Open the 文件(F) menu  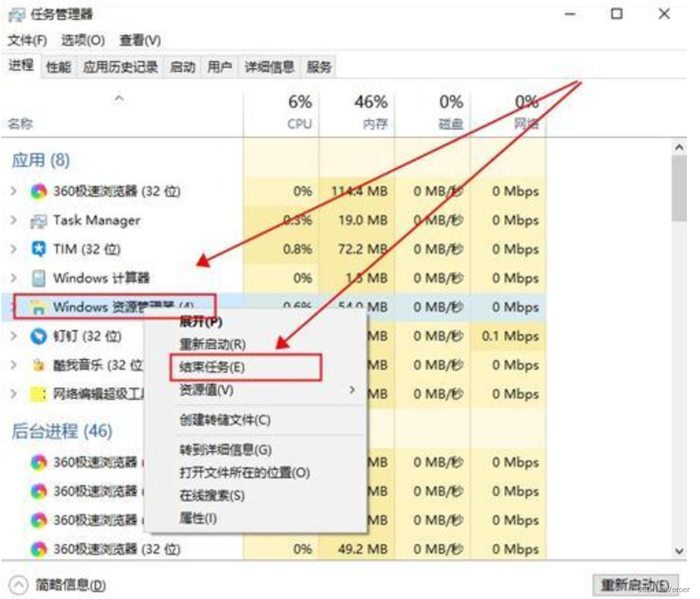pyautogui.click(x=27, y=40)
